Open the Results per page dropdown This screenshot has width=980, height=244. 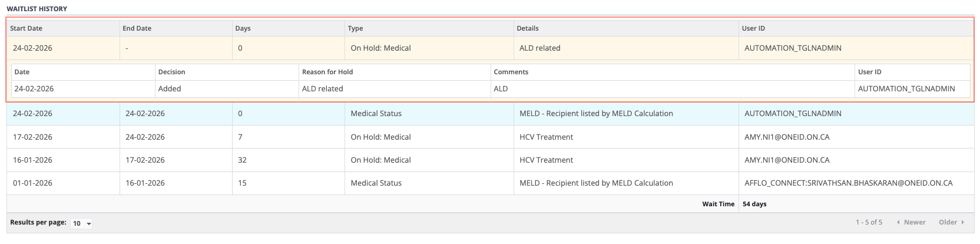tap(81, 223)
